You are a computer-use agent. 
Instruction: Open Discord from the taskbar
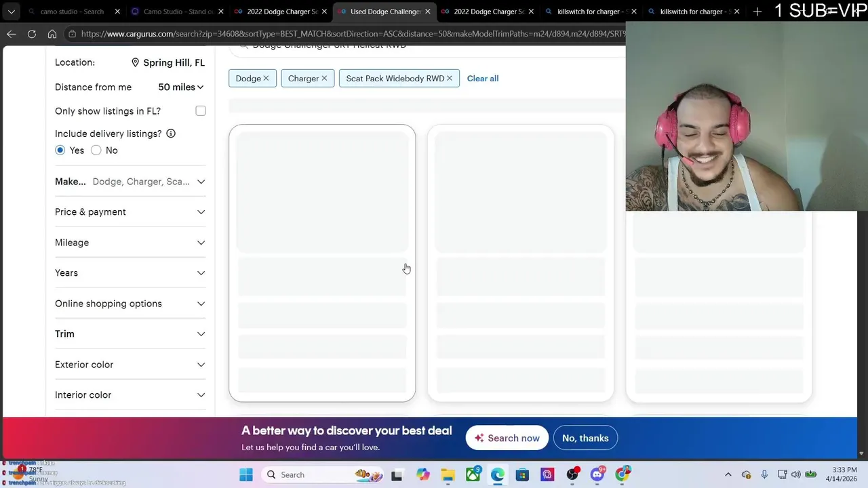tap(597, 474)
